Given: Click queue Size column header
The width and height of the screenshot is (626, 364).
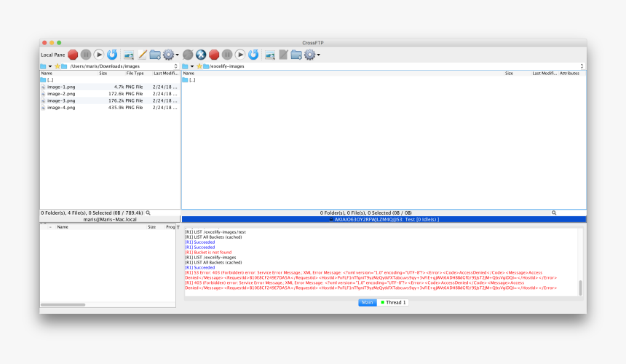Looking at the screenshot, I should pos(154,227).
